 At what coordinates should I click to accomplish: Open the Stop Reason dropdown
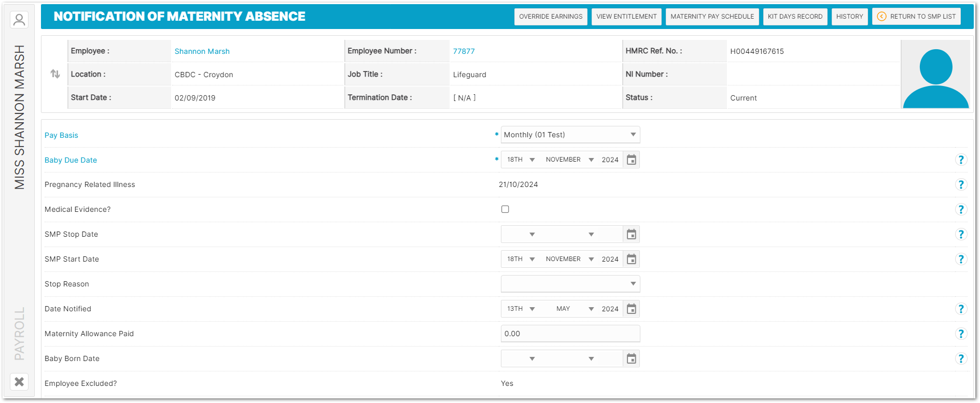(570, 284)
